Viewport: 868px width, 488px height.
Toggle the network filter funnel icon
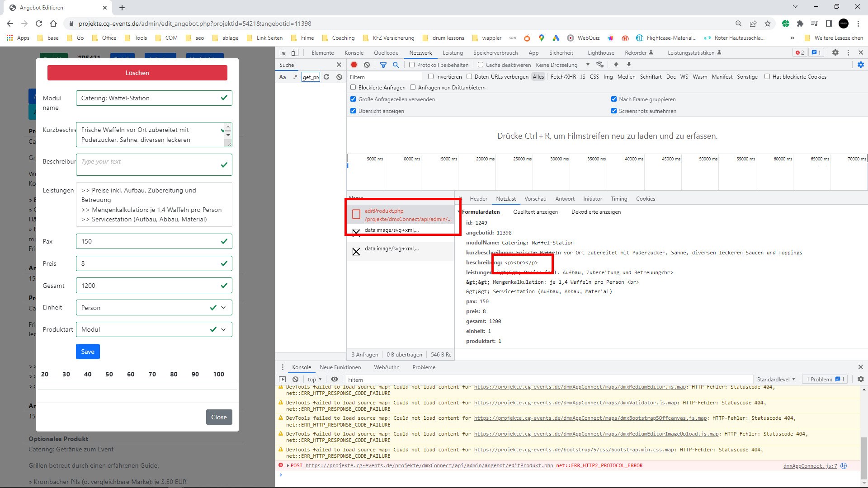[x=383, y=65]
